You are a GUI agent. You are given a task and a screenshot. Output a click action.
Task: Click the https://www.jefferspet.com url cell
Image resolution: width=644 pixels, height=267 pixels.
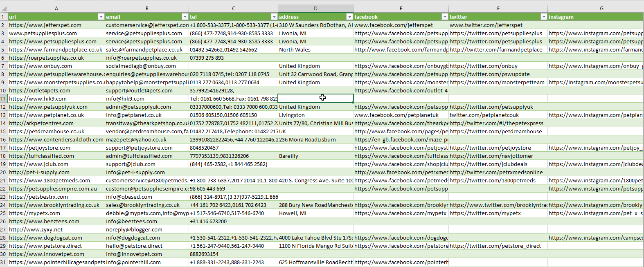point(56,25)
